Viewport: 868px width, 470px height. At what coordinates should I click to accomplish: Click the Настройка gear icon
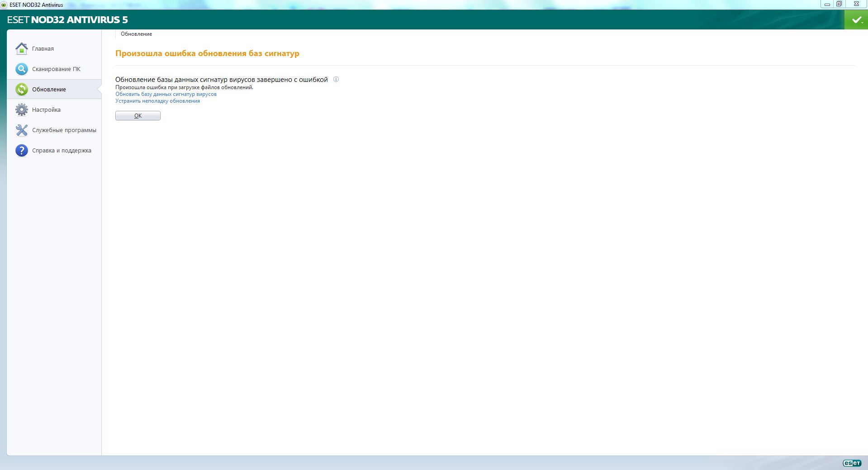pos(22,109)
